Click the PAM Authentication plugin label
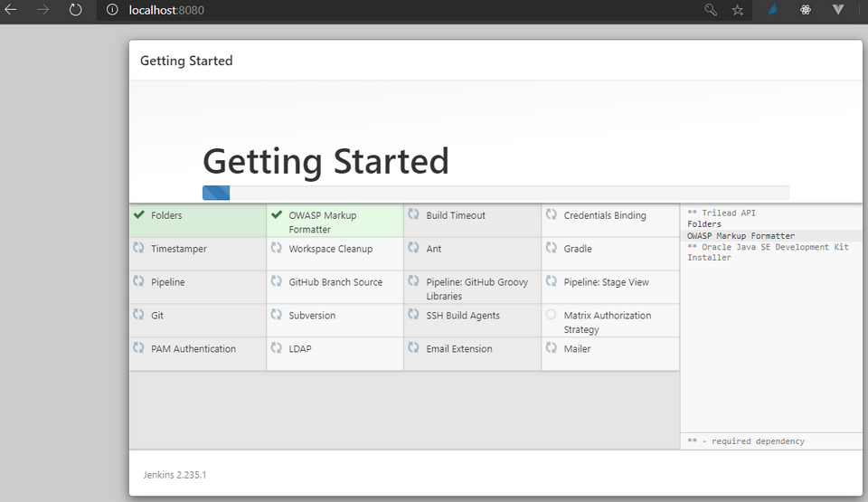Viewport: 868px width, 502px height. (x=193, y=348)
